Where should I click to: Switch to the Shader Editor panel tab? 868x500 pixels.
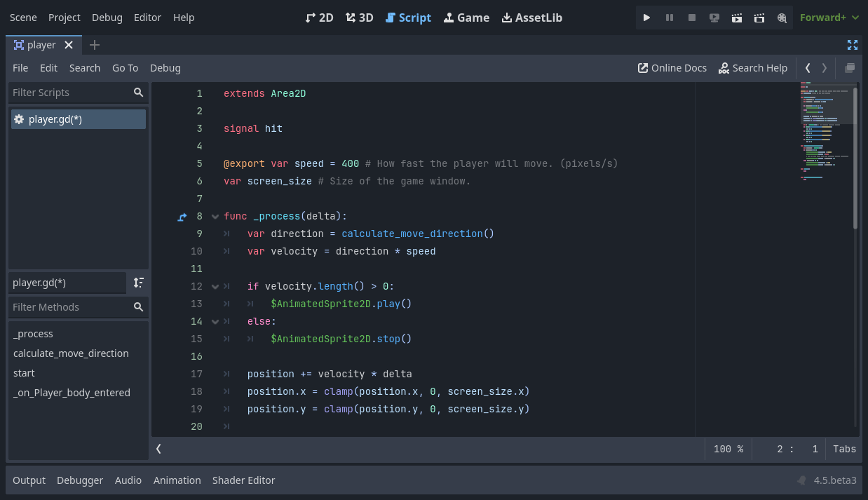point(243,480)
